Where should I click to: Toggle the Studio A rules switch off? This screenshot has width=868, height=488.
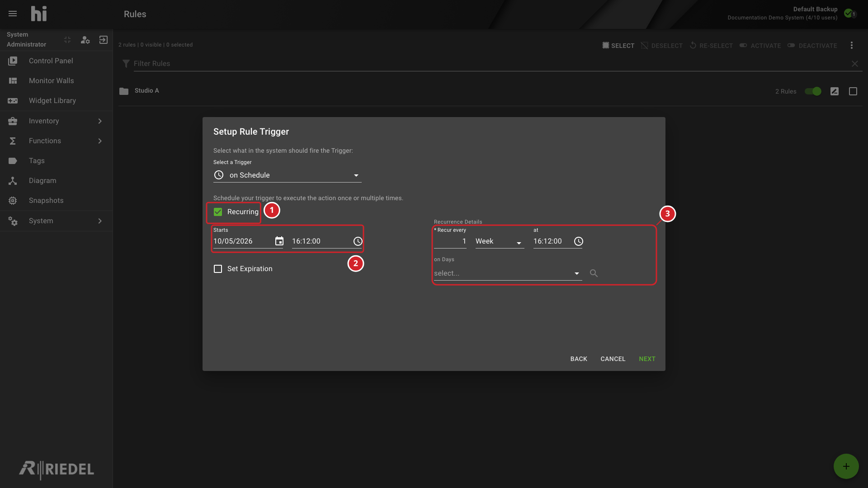[x=813, y=91]
